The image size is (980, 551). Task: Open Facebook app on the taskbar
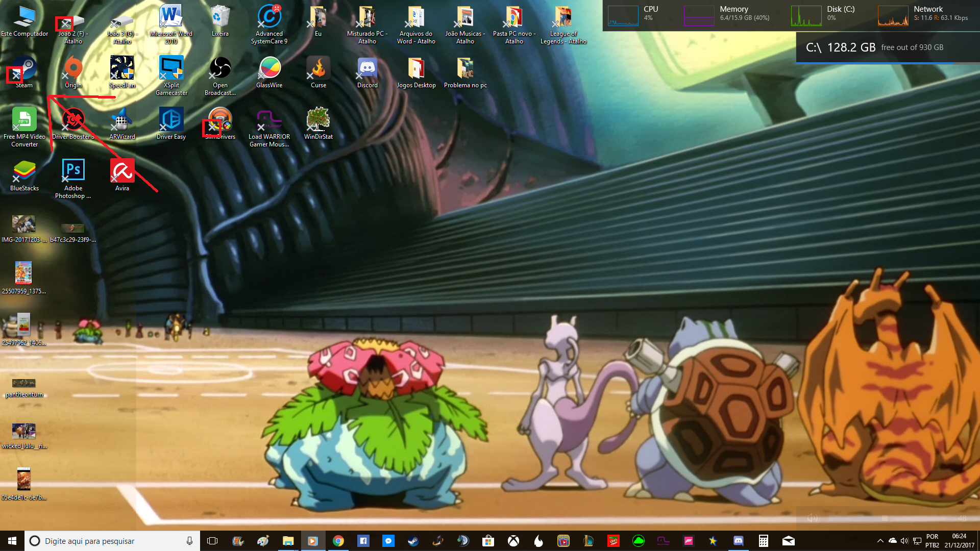point(363,541)
